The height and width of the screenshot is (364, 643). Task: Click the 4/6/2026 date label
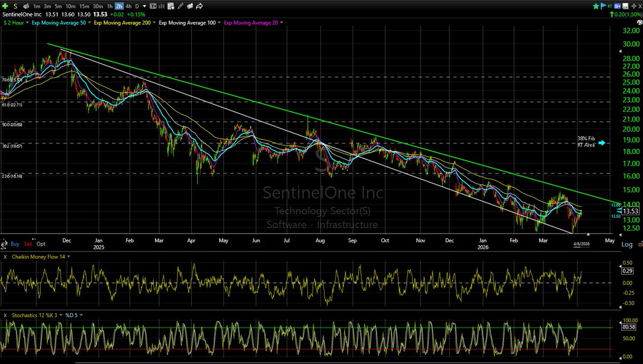[581, 244]
